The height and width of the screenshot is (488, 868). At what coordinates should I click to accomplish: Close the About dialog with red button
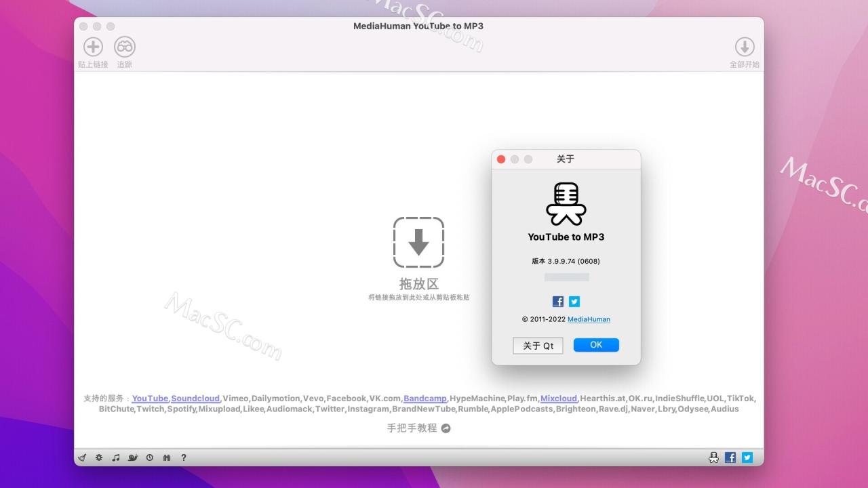pos(501,159)
